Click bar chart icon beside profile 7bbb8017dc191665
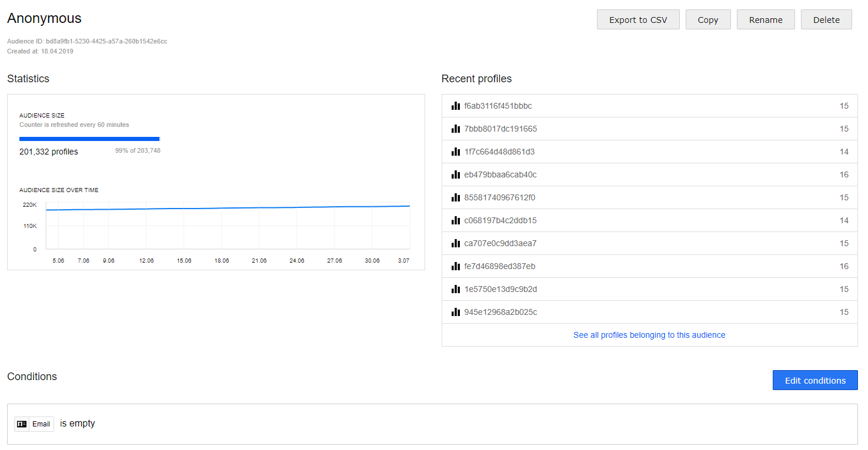 (455, 129)
